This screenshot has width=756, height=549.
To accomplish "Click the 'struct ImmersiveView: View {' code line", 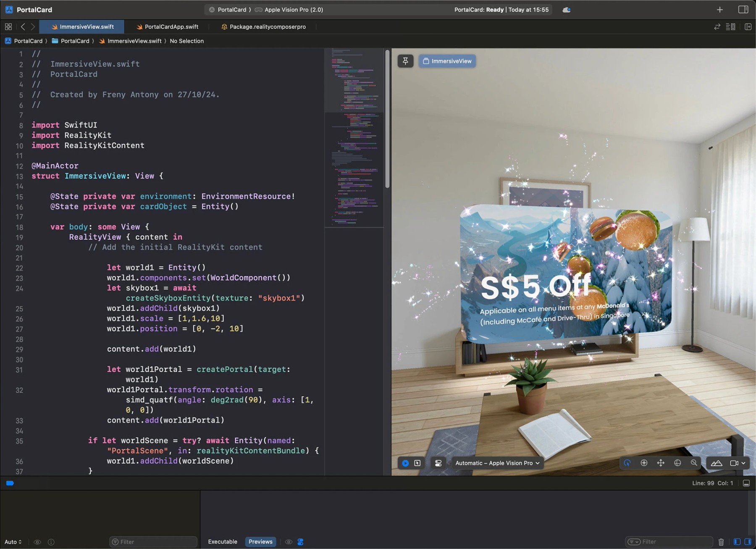I will (97, 176).
